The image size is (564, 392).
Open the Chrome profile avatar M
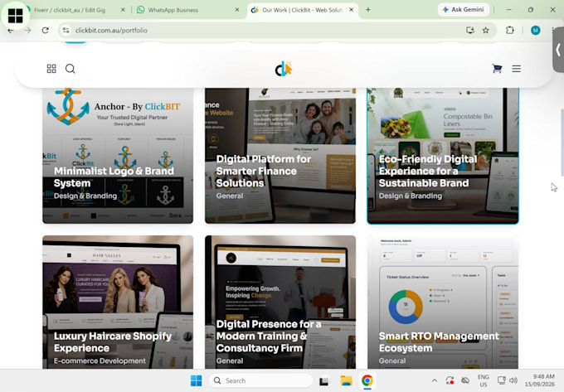point(535,31)
